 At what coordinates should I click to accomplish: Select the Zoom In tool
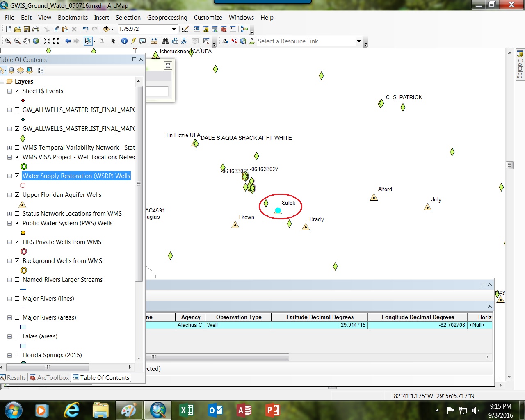click(8, 41)
